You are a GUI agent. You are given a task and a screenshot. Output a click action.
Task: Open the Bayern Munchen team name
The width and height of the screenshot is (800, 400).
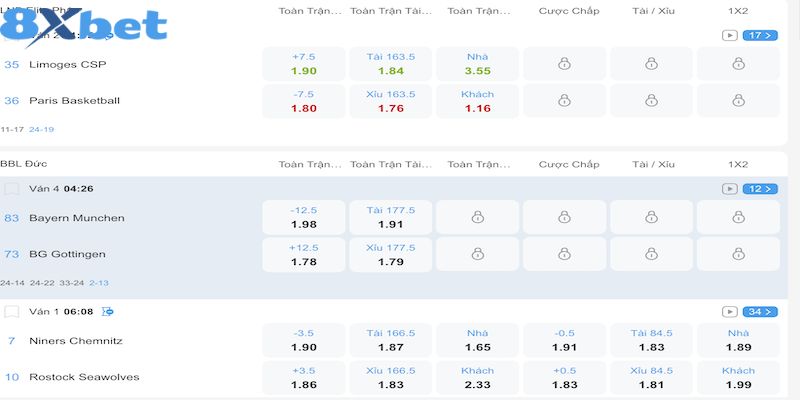tap(77, 218)
